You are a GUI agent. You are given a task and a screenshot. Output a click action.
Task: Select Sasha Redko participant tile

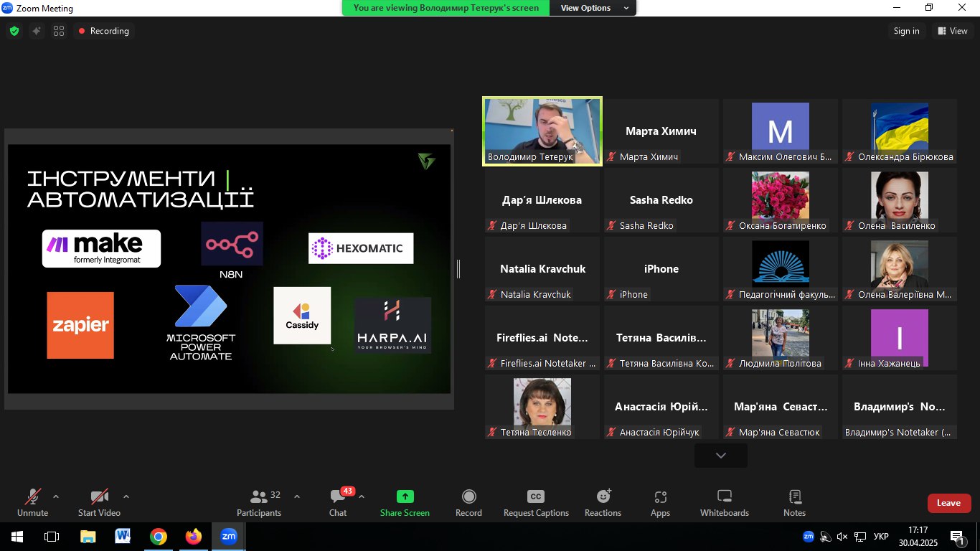pos(661,200)
